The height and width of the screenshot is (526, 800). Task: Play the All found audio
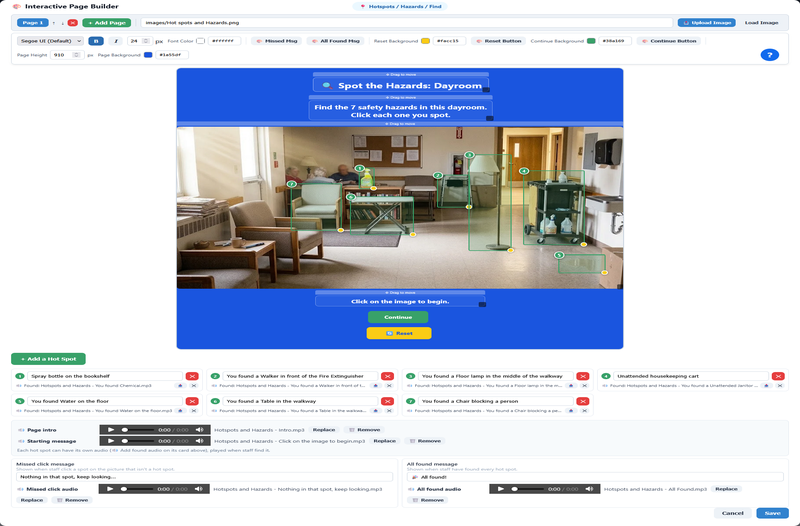(x=501, y=489)
